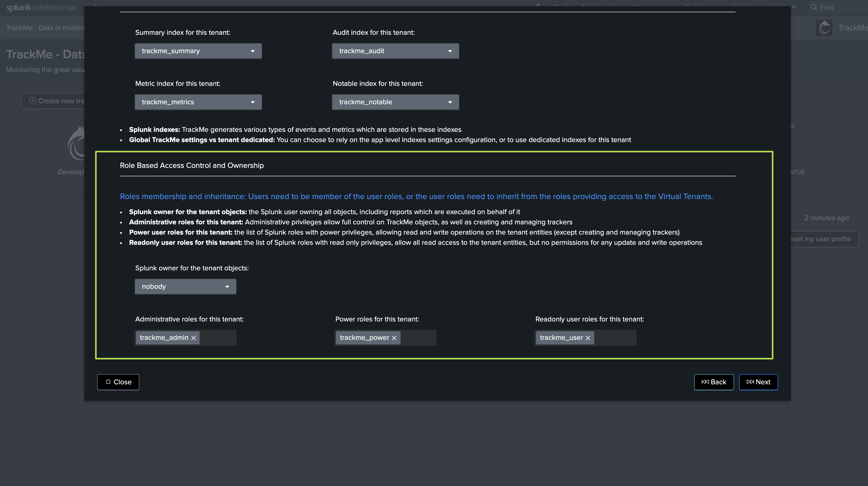
Task: Click the 'TrackMe - Data in motion' nav label
Action: point(45,28)
